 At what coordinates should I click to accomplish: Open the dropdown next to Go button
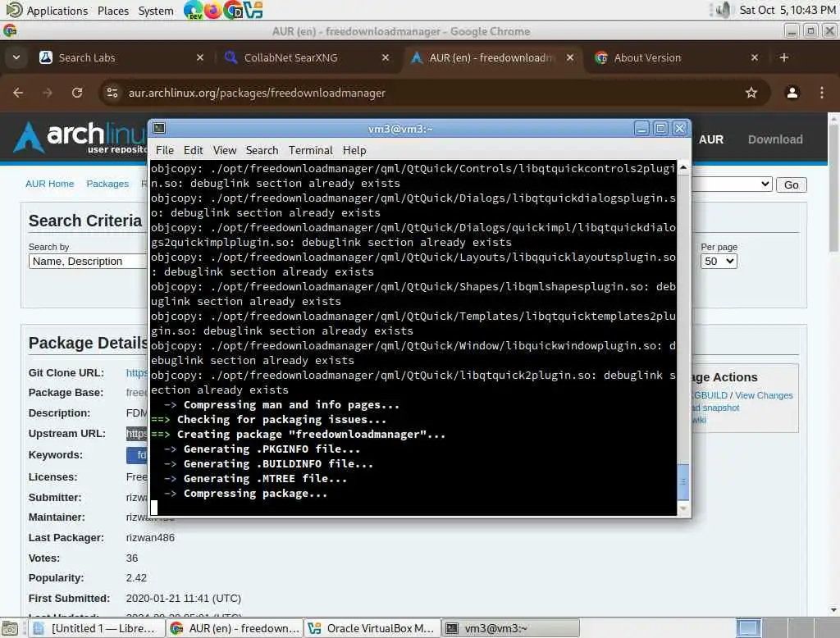732,185
